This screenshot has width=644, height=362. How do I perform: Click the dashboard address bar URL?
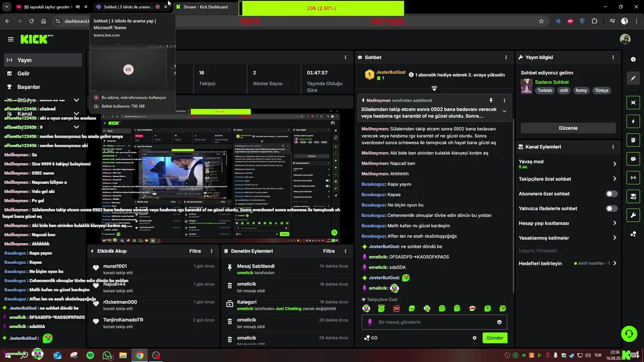[x=76, y=21]
